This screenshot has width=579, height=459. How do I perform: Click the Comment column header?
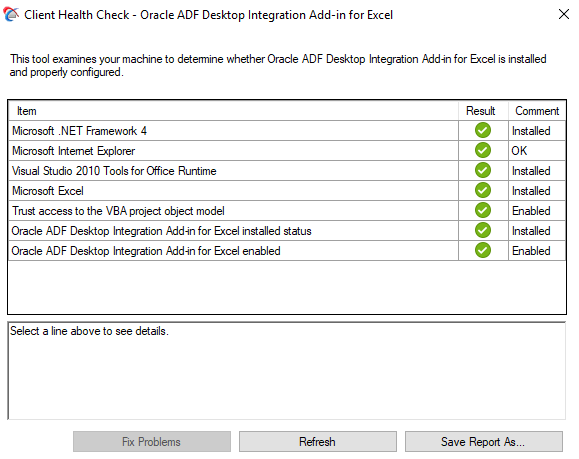[x=537, y=111]
